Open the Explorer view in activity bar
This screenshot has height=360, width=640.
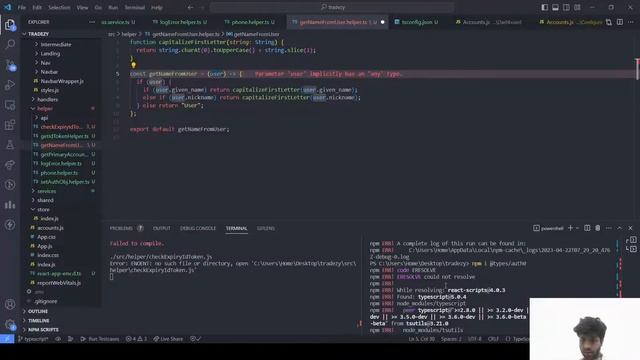(10, 25)
